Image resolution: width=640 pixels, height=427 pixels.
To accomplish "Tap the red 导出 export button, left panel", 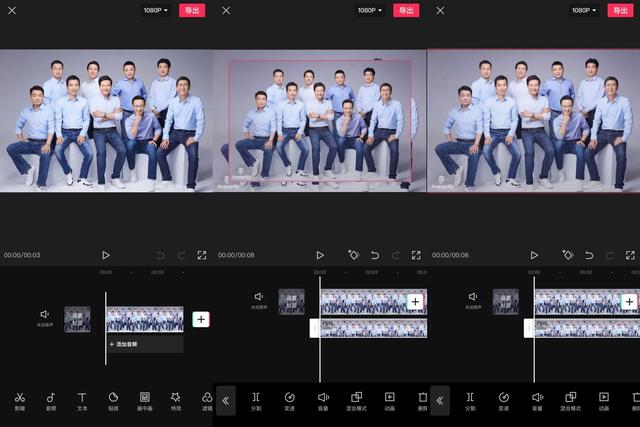I will point(192,10).
